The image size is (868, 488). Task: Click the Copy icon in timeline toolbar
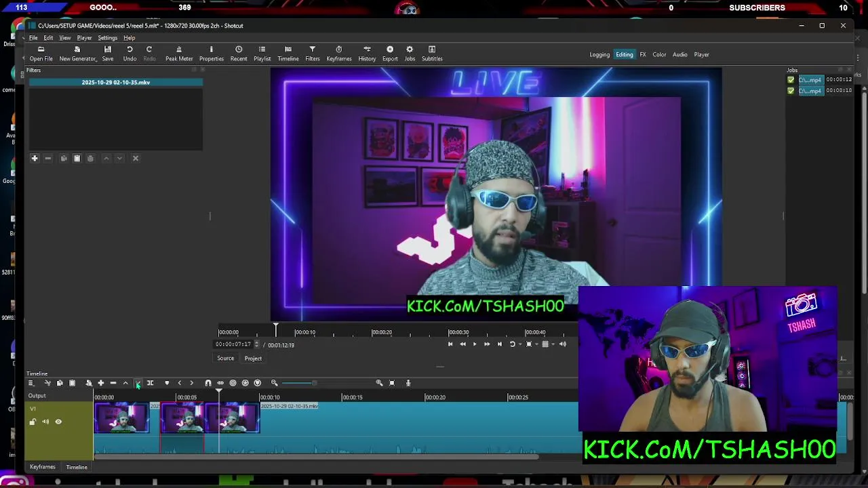[x=60, y=383]
